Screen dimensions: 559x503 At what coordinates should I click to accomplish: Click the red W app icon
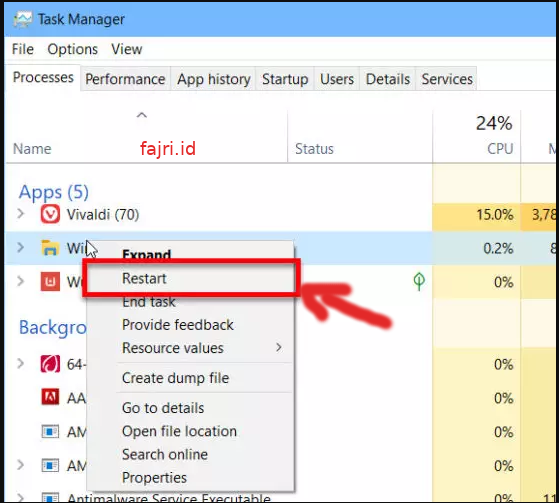coord(50,282)
